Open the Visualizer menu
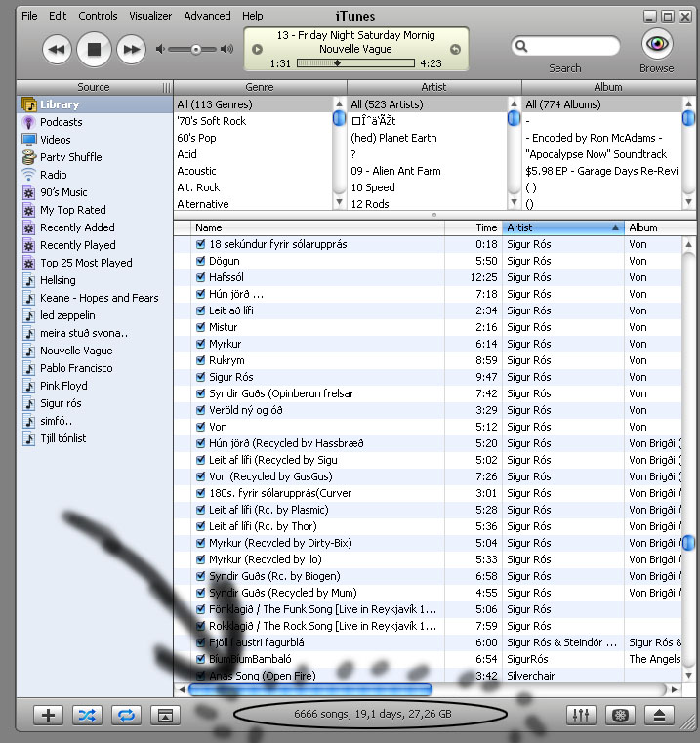Image resolution: width=700 pixels, height=743 pixels. coord(150,16)
